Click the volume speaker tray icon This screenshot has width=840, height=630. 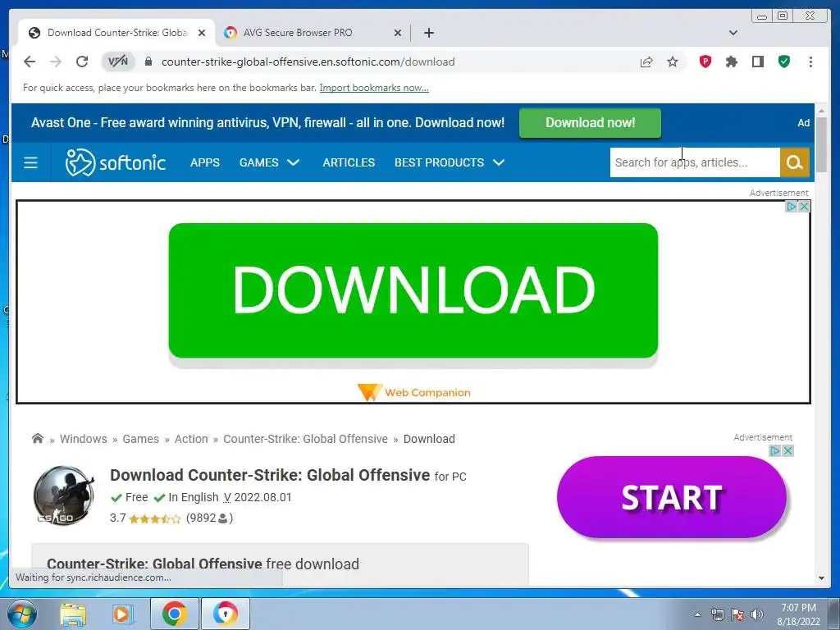pyautogui.click(x=757, y=614)
